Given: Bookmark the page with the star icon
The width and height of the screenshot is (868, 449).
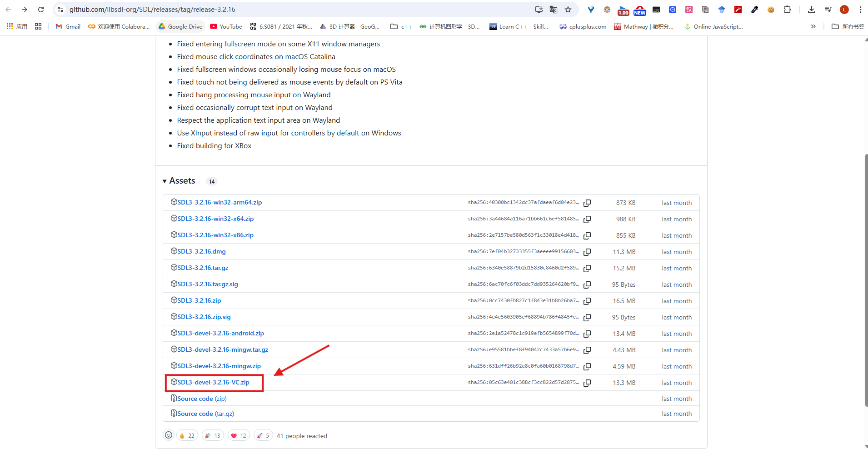Looking at the screenshot, I should tap(568, 9).
